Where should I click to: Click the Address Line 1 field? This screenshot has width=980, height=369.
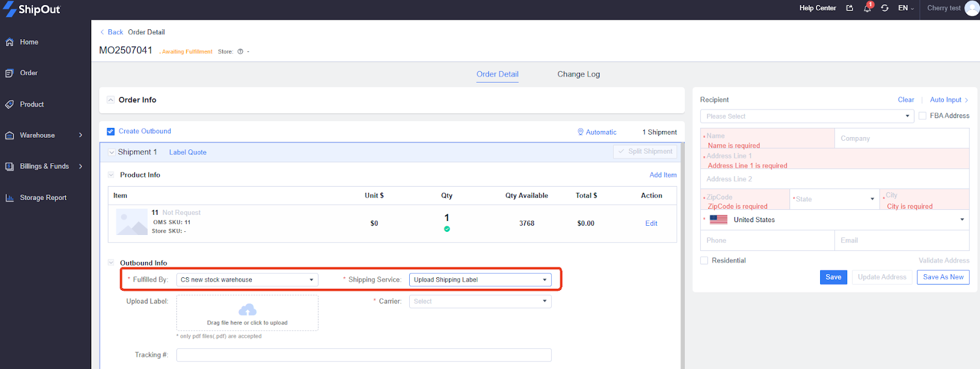point(835,158)
